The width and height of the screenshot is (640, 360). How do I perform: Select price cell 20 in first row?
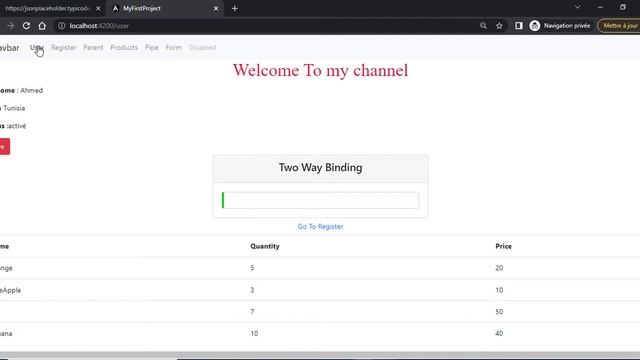(x=499, y=268)
